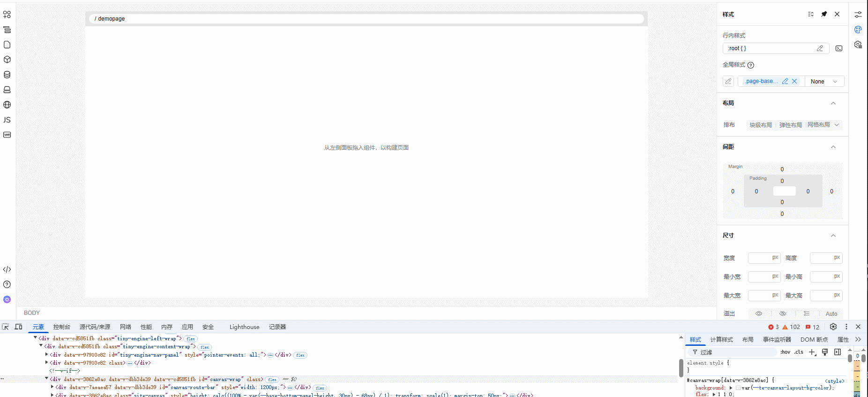868x397 pixels.
Task: Open the source code view icon
Action: pyautogui.click(x=7, y=269)
